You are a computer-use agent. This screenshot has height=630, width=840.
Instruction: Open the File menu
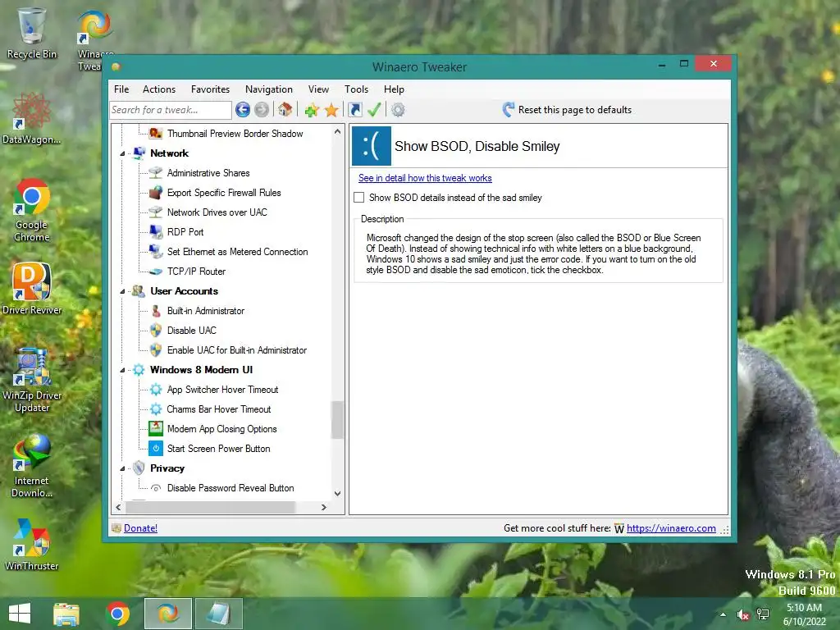[x=121, y=89]
